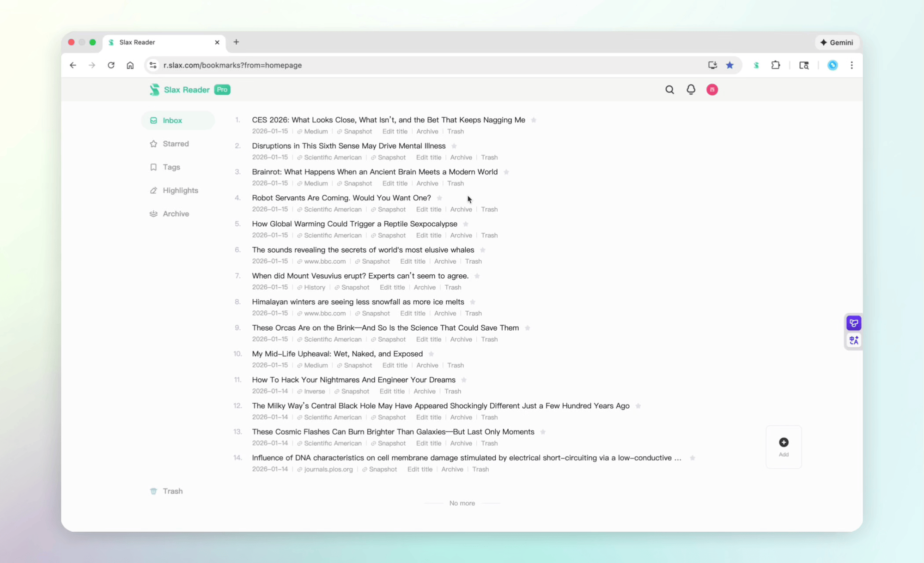Open search in Slax Reader
924x563 pixels.
coord(669,89)
